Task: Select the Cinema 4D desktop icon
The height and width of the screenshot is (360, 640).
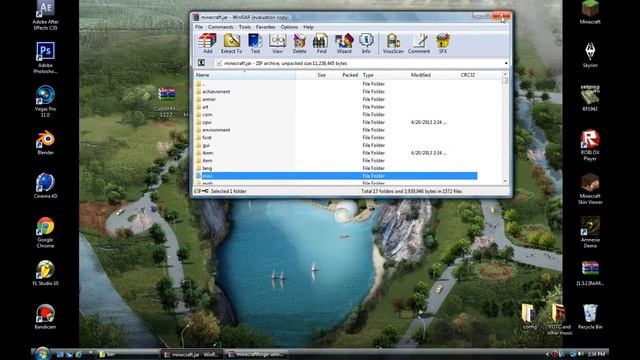Action: (x=45, y=186)
